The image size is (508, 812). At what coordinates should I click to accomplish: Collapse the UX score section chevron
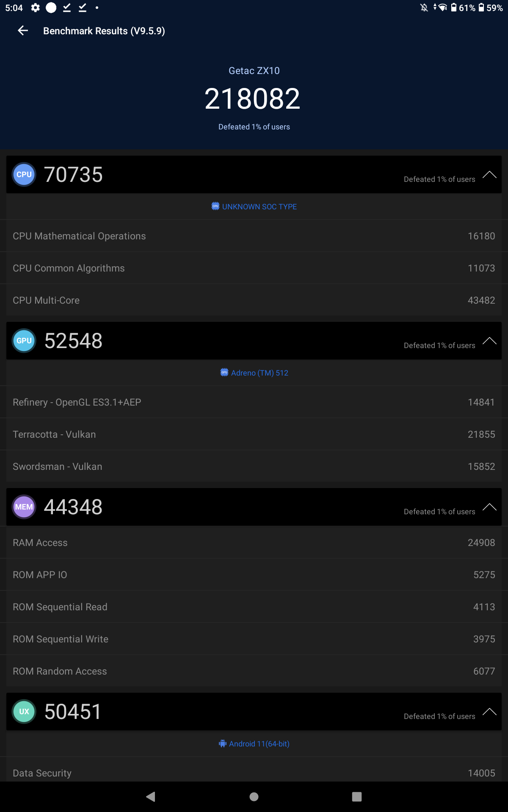pos(489,712)
